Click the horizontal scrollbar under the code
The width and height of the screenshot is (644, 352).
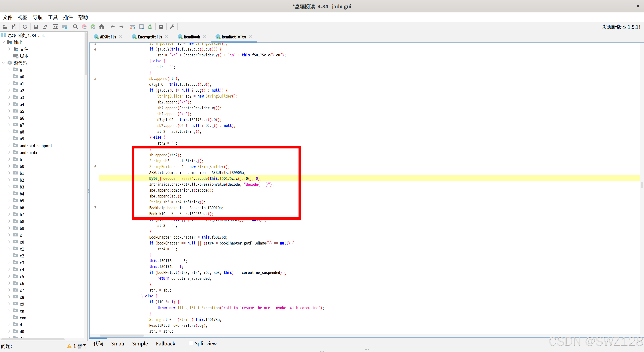[122, 336]
